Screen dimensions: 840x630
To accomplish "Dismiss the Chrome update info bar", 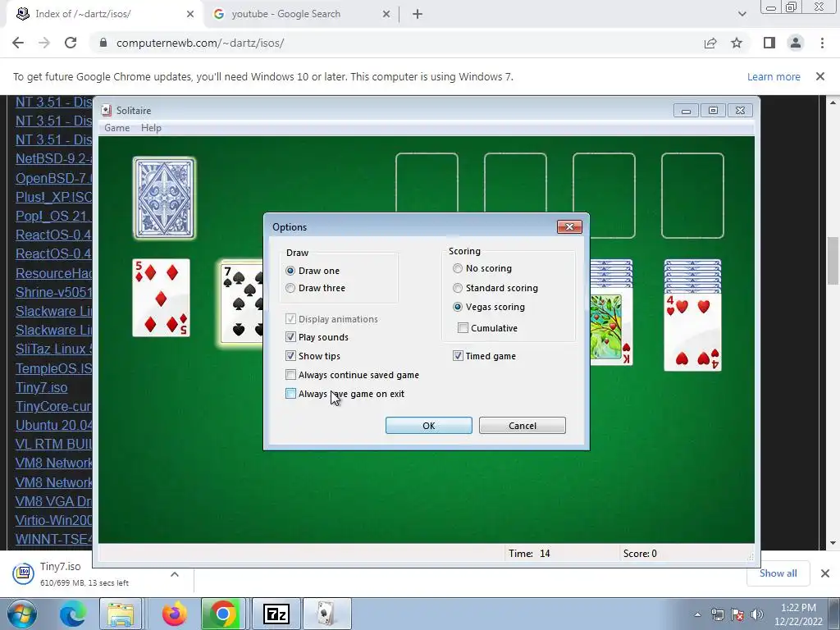I will click(820, 76).
